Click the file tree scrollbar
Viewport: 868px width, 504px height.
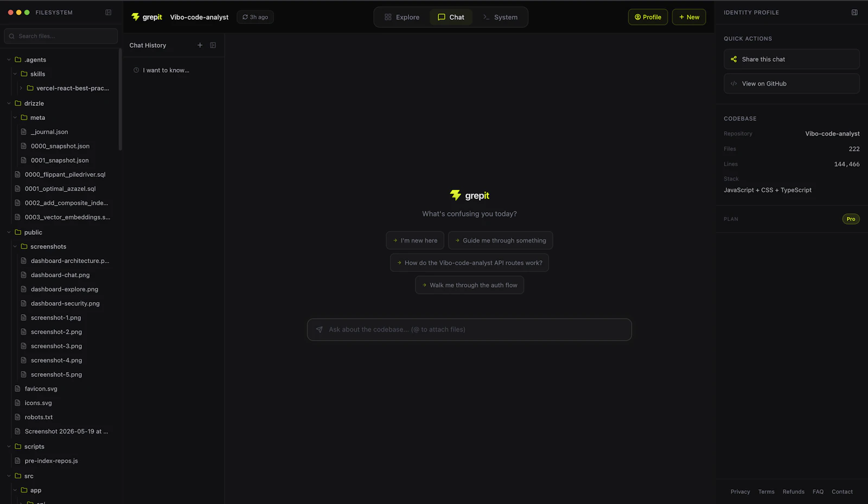tap(120, 99)
